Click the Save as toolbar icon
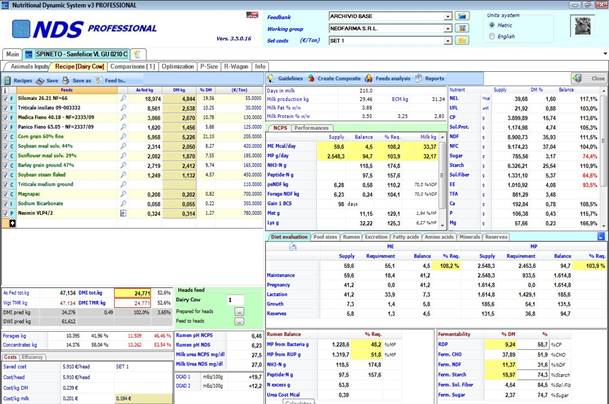This screenshot has height=404, width=609. pos(66,80)
